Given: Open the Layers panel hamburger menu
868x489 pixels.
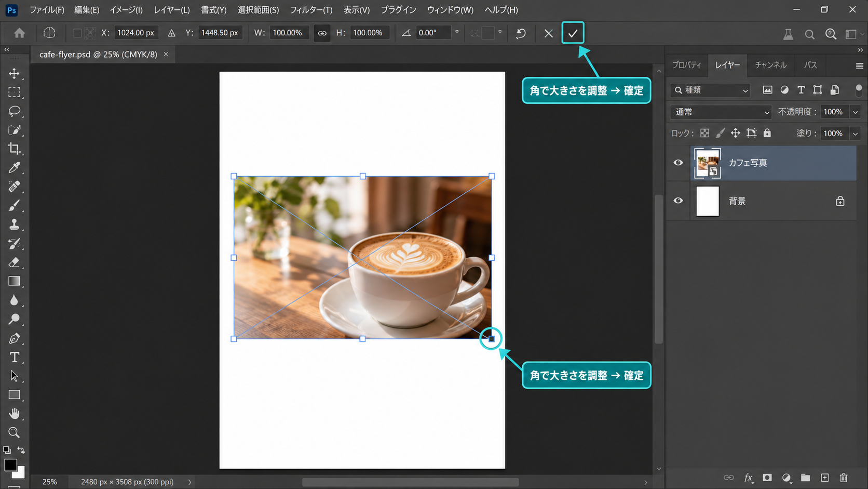Looking at the screenshot, I should point(859,65).
